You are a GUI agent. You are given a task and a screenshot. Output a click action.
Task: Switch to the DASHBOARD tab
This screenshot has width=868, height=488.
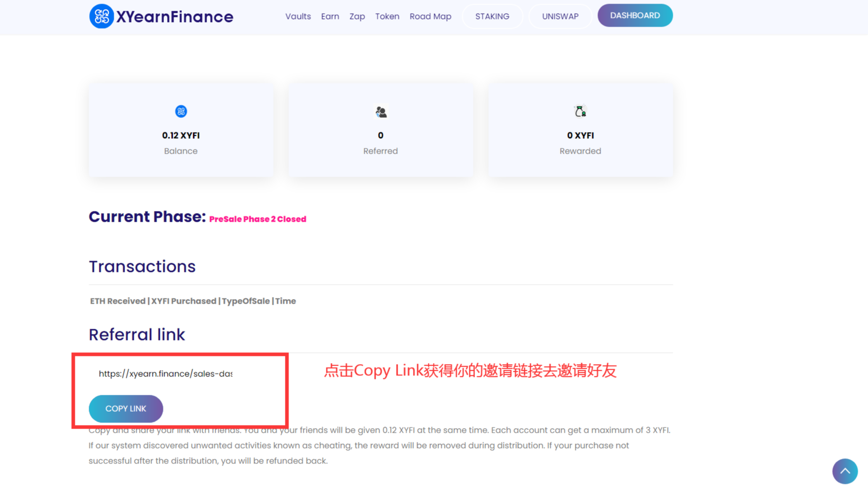click(x=635, y=15)
